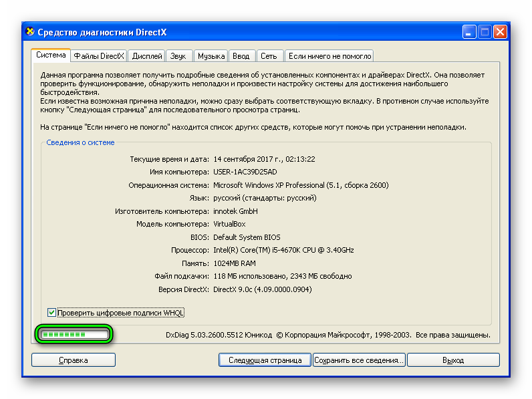The width and height of the screenshot is (532, 399).
Task: Click model value VirtualBox
Action: [x=229, y=225]
